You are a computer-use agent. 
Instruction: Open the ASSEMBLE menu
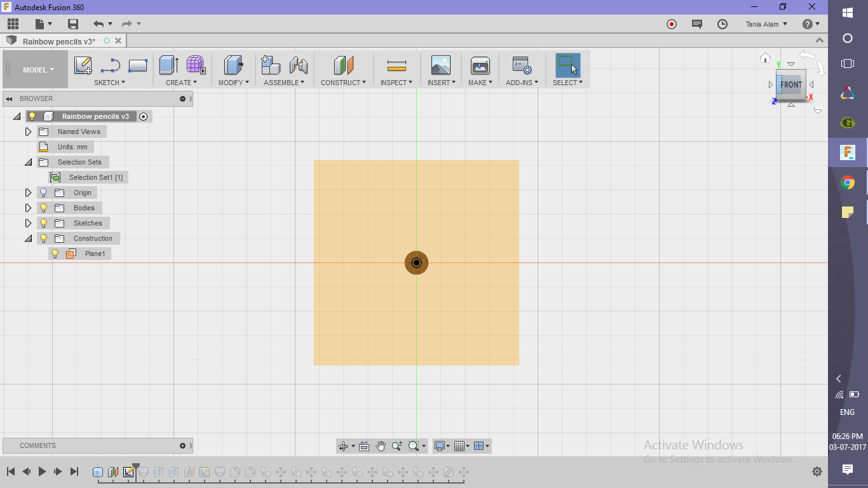tap(284, 83)
